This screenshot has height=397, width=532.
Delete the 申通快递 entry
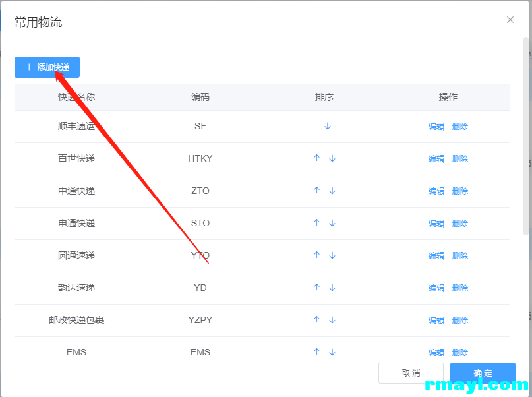[x=460, y=224]
